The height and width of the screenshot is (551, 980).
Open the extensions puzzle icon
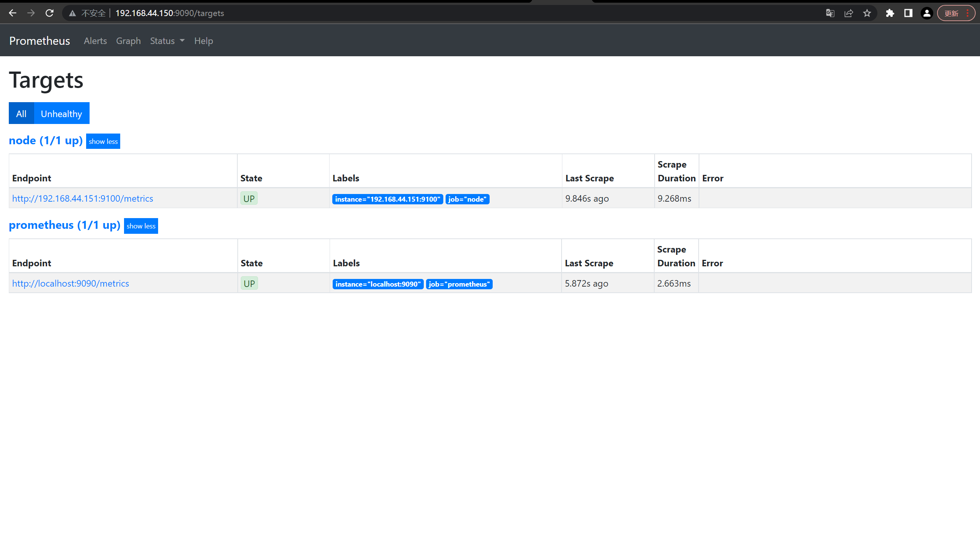click(x=890, y=13)
